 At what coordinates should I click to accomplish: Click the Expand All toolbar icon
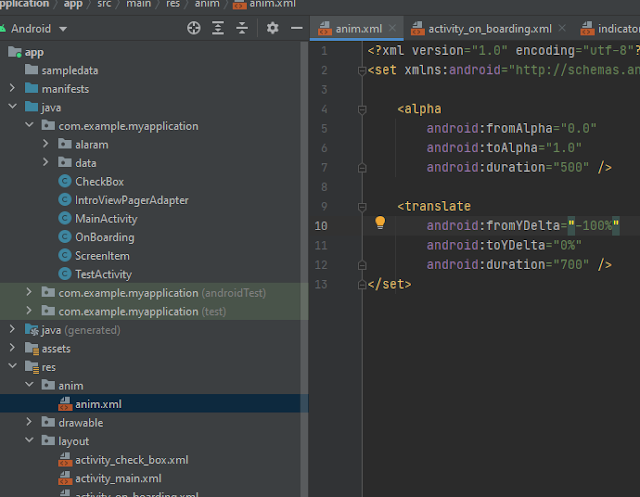[x=219, y=29]
